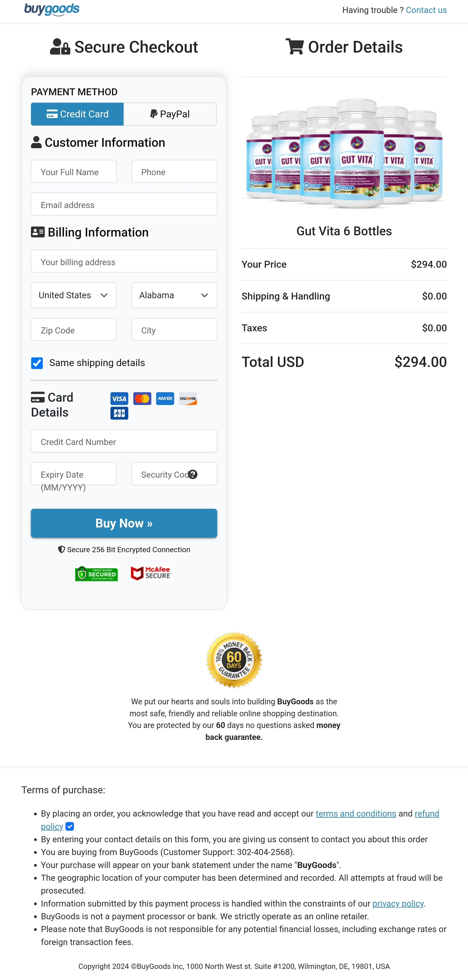Viewport: 468px width, 980px height.
Task: Change the state from Alabama
Action: (174, 295)
